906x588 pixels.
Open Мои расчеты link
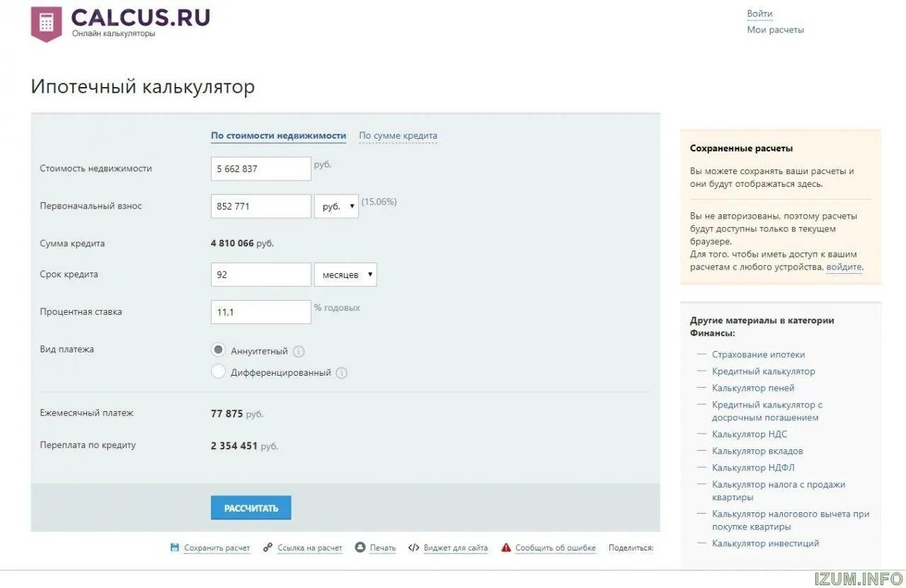776,30
